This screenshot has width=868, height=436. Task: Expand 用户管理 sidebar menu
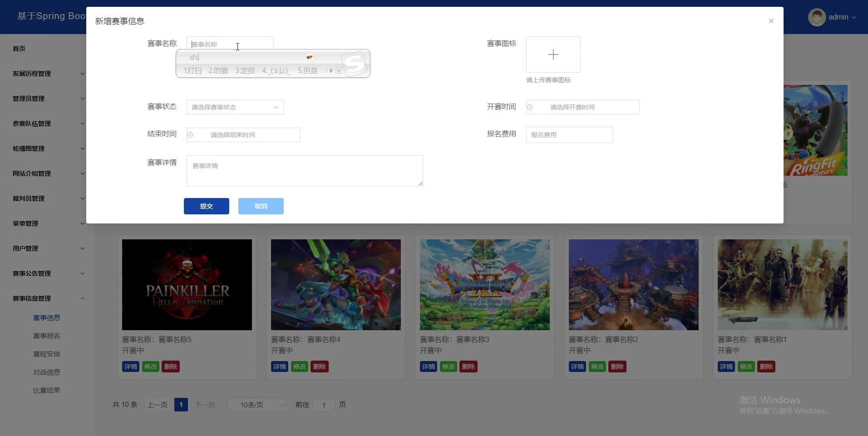click(48, 248)
